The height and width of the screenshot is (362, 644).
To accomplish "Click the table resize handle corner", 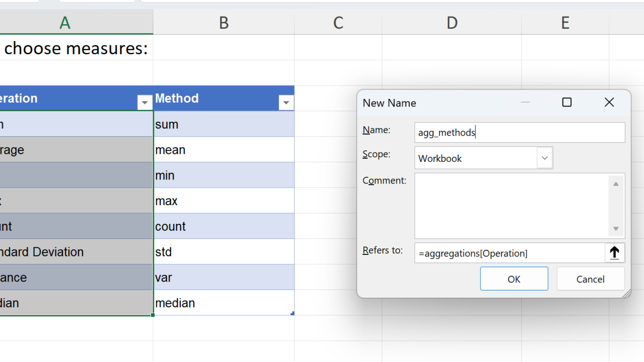I will [x=292, y=314].
